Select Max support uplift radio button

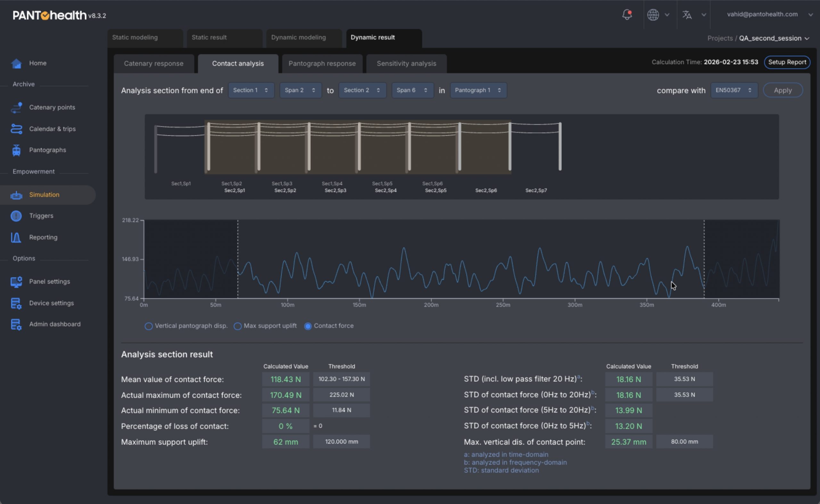click(x=237, y=326)
